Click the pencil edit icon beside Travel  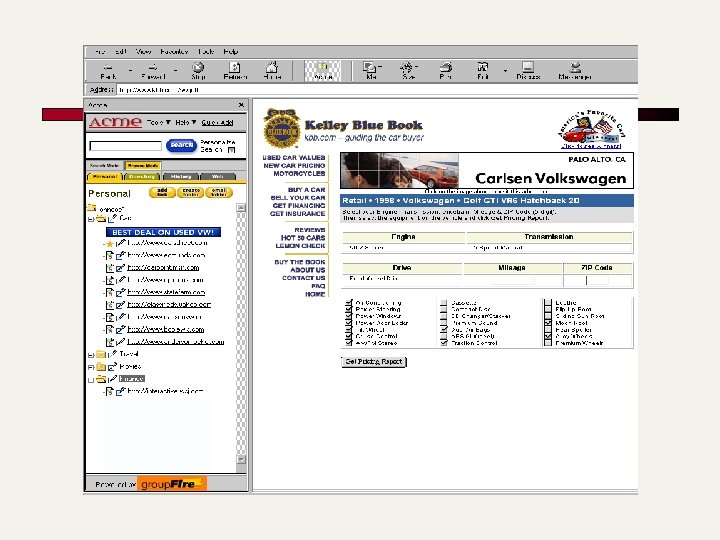[112, 354]
